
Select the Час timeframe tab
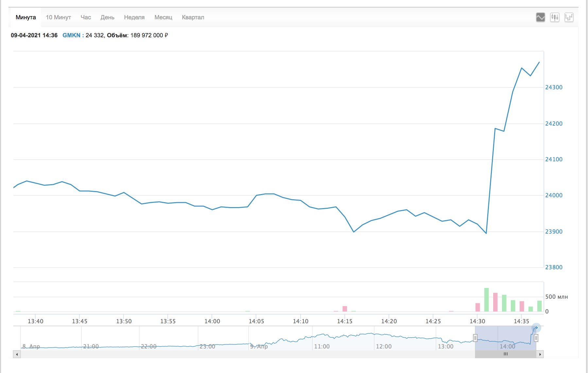point(86,17)
